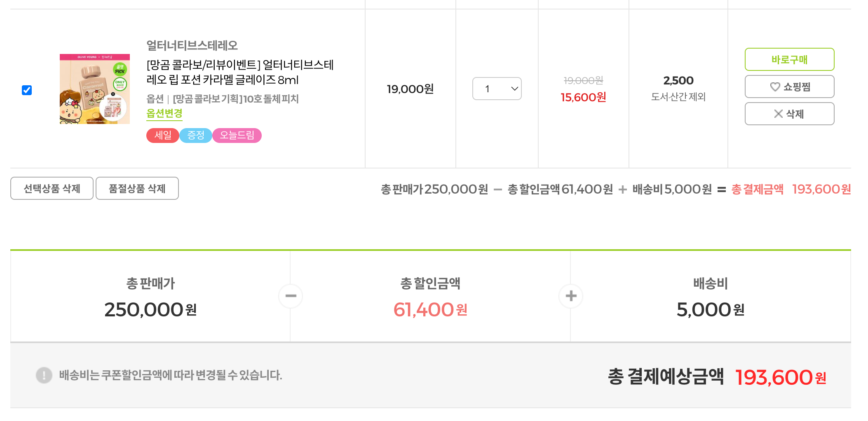Viewport: 868px width, 421px height.
Task: Click the red 세일 badge
Action: coord(163,136)
